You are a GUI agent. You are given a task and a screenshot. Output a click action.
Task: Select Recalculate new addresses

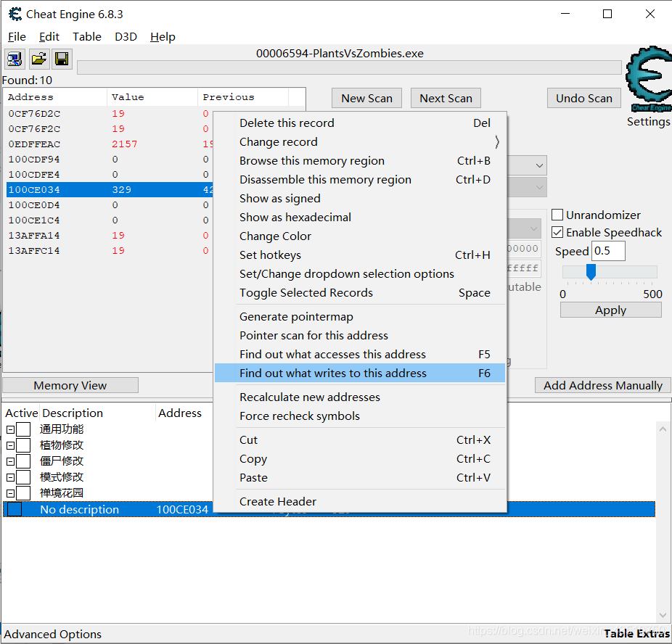(360, 397)
